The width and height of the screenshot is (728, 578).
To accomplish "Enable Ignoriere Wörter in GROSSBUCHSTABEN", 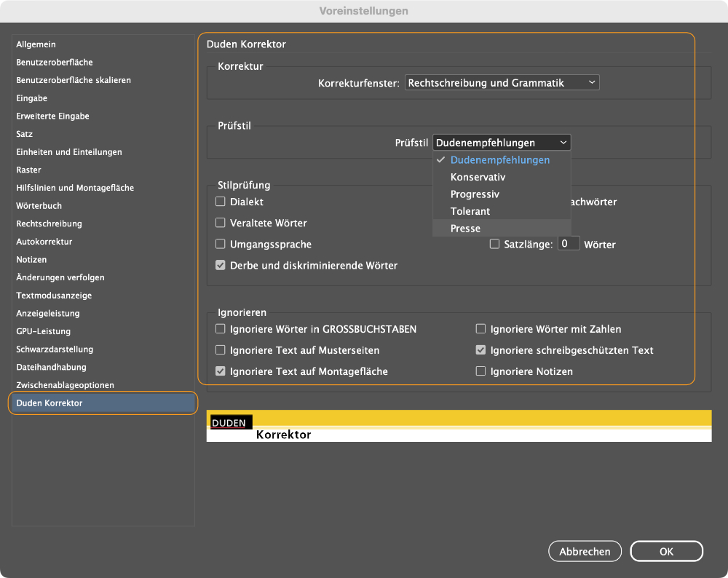I will (x=221, y=329).
